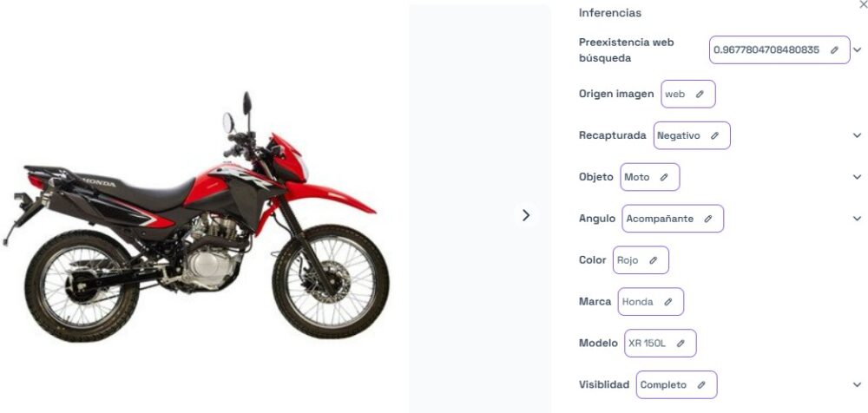The image size is (868, 413).
Task: Click the pencil icon next to Honda
Action: coord(668,302)
